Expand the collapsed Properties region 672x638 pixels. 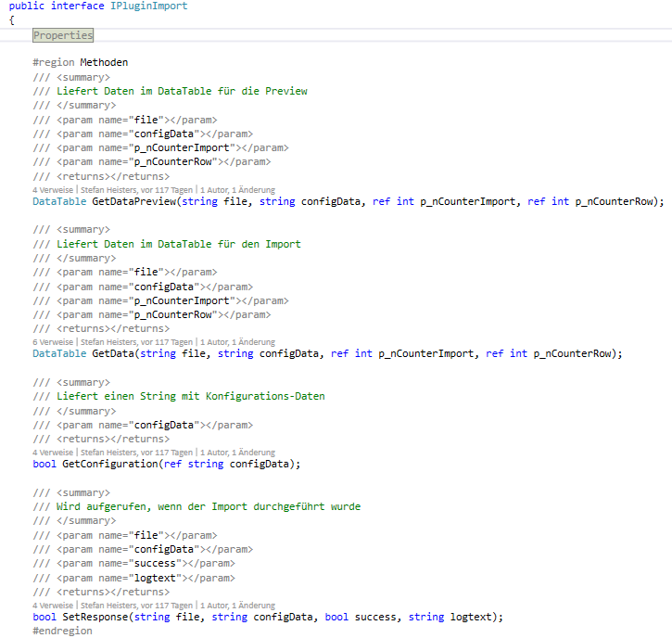tap(63, 35)
